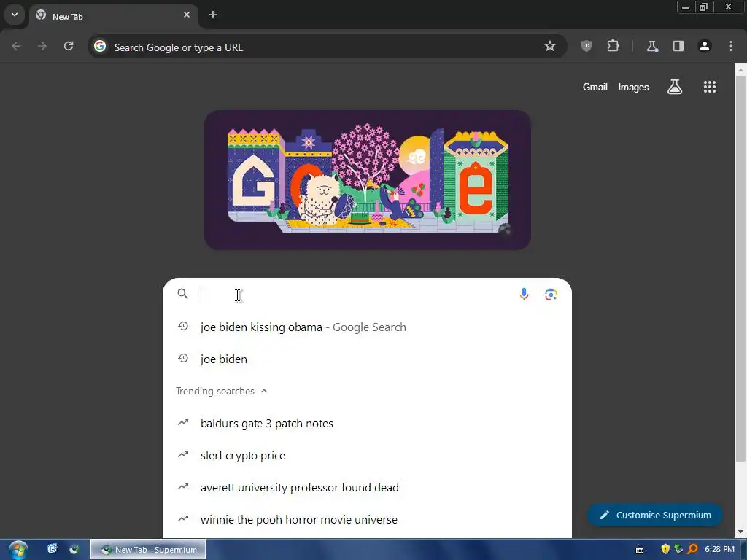
Task: Open the yellow security shield tray icon
Action: click(665, 550)
